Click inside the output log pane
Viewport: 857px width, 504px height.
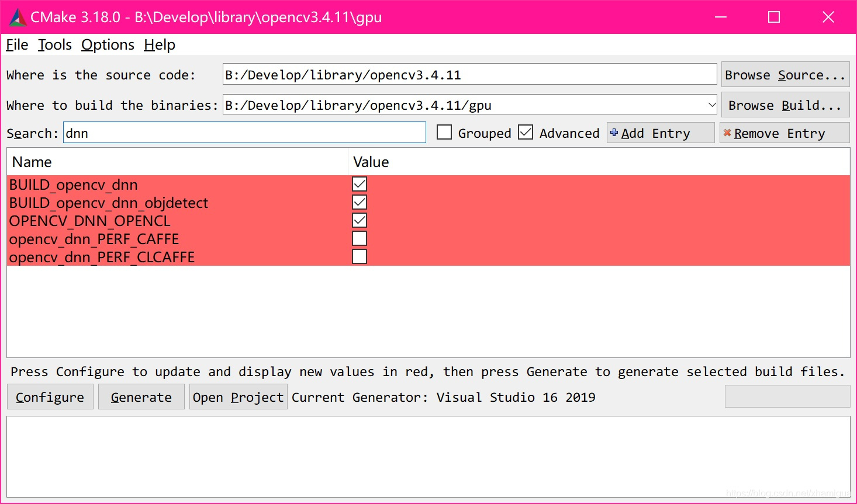pos(429,457)
